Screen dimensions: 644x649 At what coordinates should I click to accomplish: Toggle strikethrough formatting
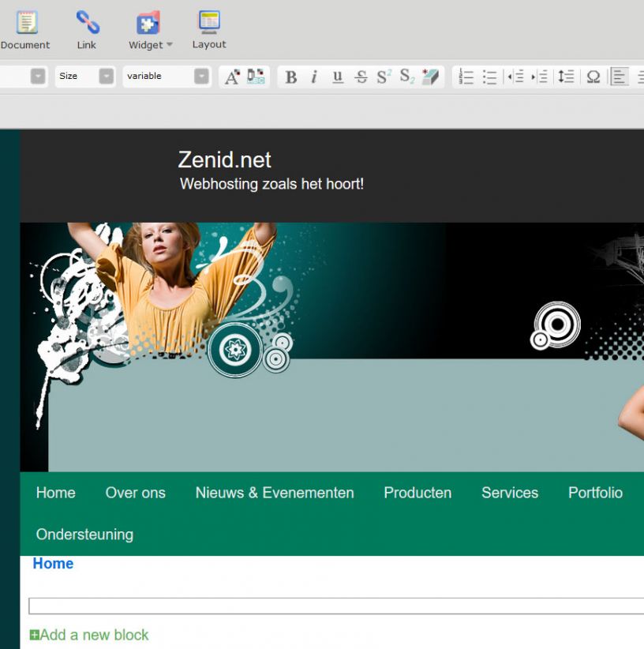coord(361,77)
